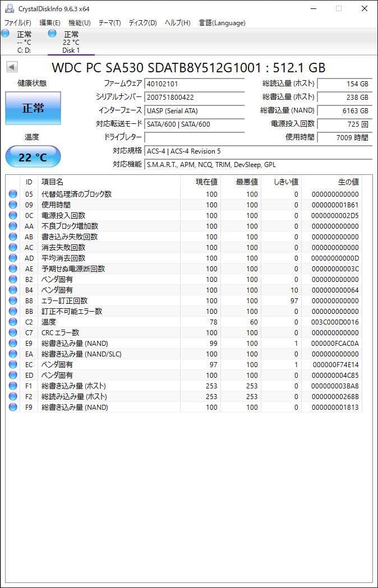
Task: Click power on hours value 7009 時間
Action: pyautogui.click(x=345, y=137)
